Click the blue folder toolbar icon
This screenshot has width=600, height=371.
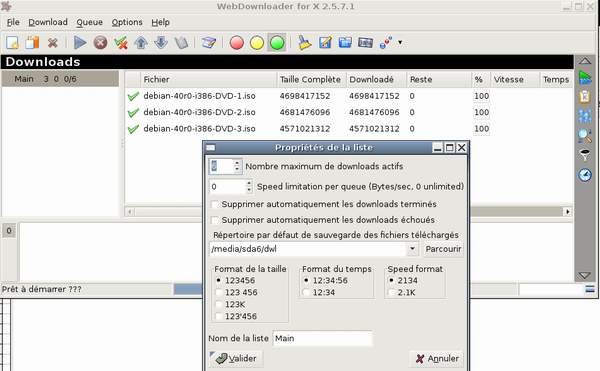[x=345, y=42]
